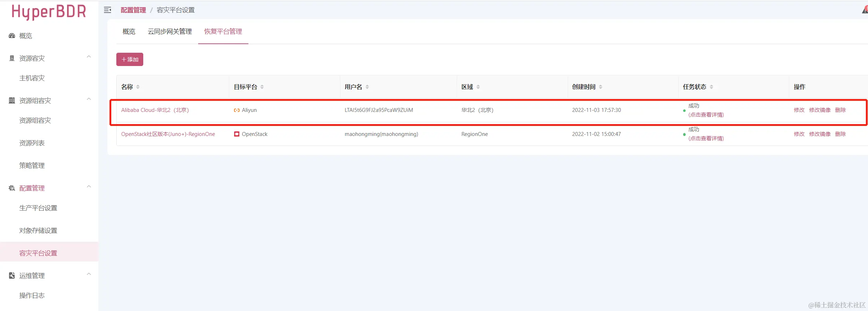Open 操作日志 in the sidebar
The width and height of the screenshot is (868, 311).
(32, 295)
